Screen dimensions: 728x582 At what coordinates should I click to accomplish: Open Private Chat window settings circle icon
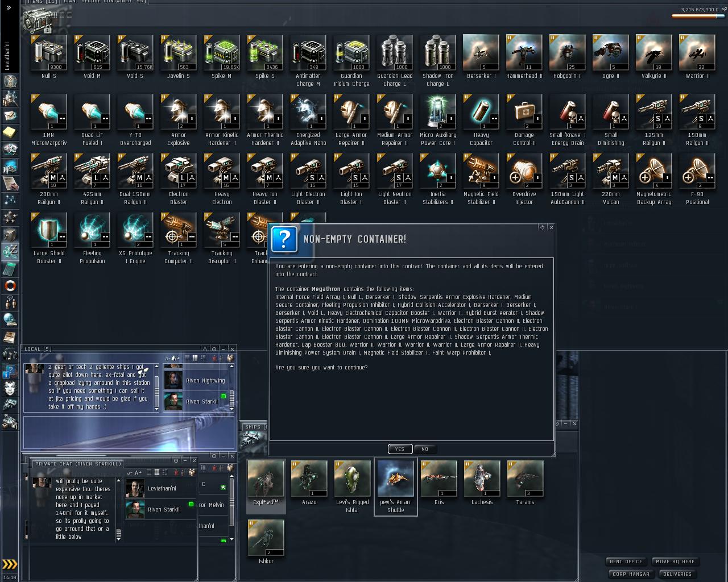(x=176, y=460)
